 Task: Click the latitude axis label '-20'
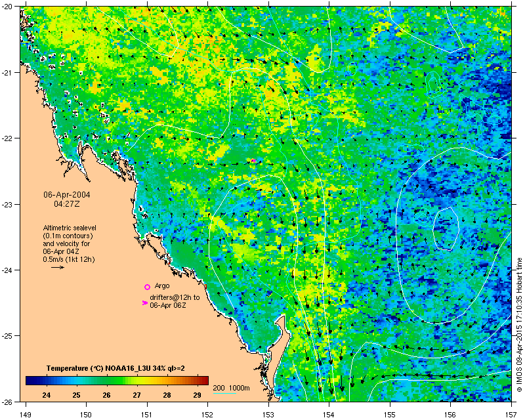[x=7, y=7]
